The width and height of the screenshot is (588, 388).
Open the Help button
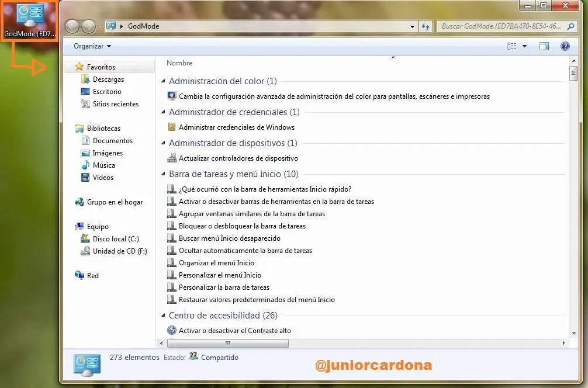point(565,46)
